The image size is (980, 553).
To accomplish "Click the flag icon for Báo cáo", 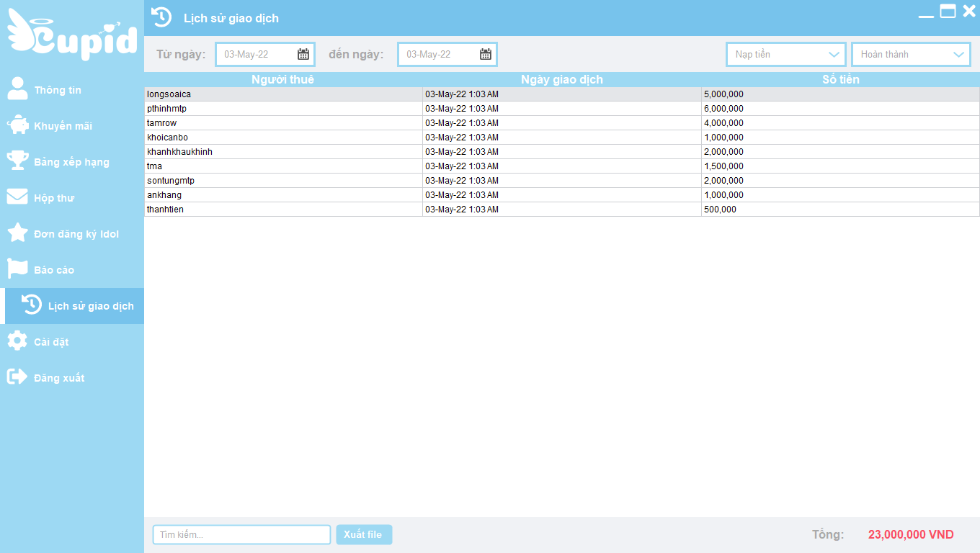I will (17, 269).
